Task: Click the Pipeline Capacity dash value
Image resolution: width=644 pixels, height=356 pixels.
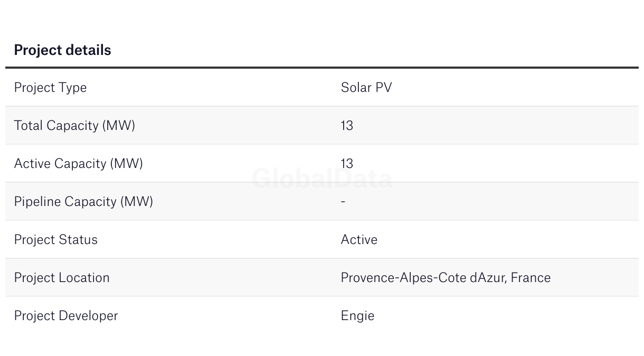Action: [x=343, y=202]
